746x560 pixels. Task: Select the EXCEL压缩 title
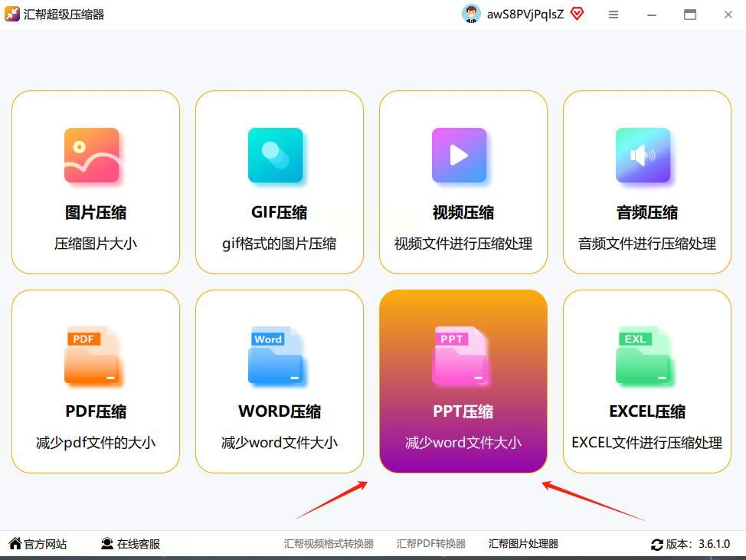(x=647, y=411)
